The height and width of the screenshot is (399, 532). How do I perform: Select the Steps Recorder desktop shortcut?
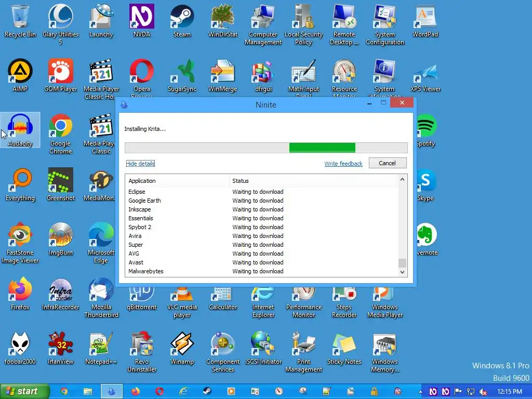click(x=344, y=302)
